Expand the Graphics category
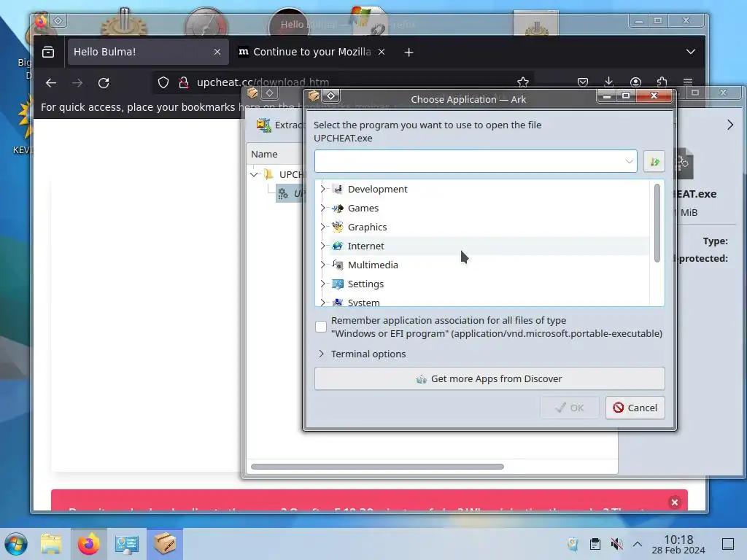Screen dimensions: 747x560 [x=323, y=227]
